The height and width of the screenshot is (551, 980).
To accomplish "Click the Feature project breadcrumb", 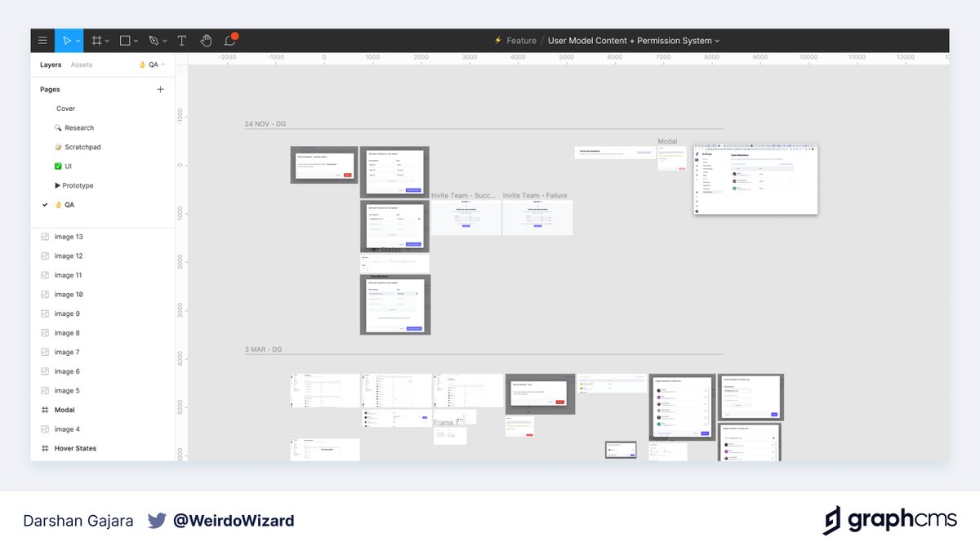I will pos(521,41).
